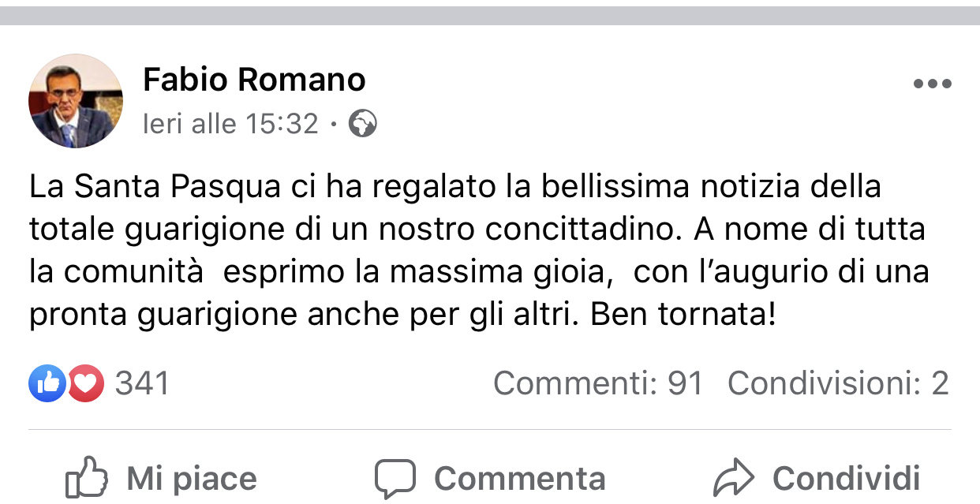Click the gray separator bar above the post

[490, 16]
